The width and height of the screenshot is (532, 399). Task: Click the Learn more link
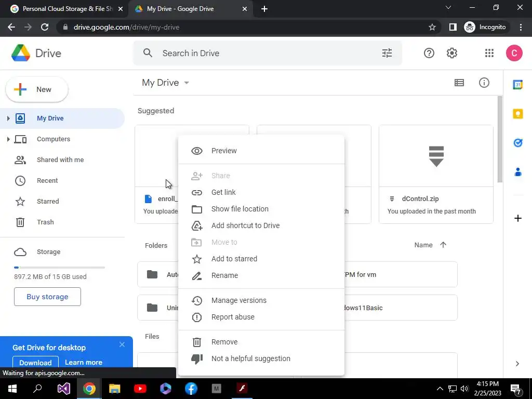point(84,362)
